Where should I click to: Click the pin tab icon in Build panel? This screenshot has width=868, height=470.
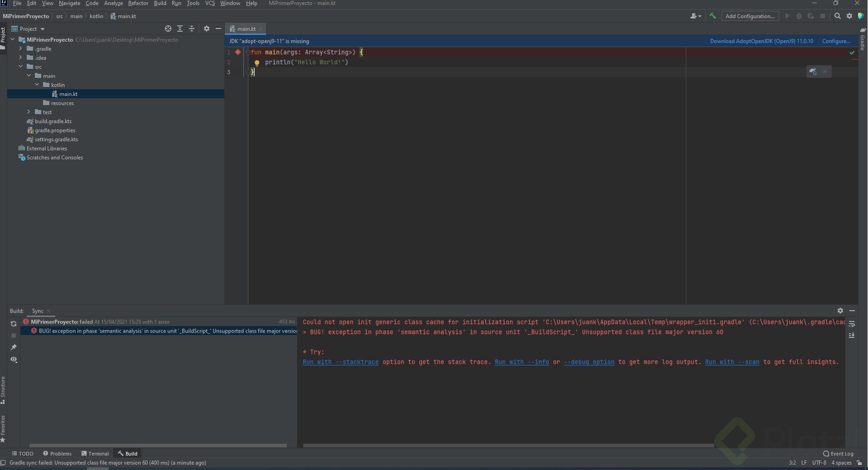coord(14,347)
